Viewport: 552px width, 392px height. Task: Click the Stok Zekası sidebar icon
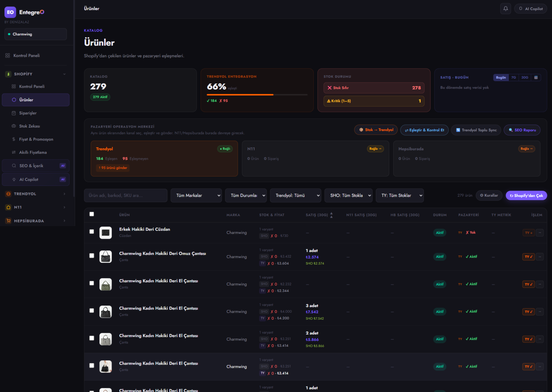[14, 126]
